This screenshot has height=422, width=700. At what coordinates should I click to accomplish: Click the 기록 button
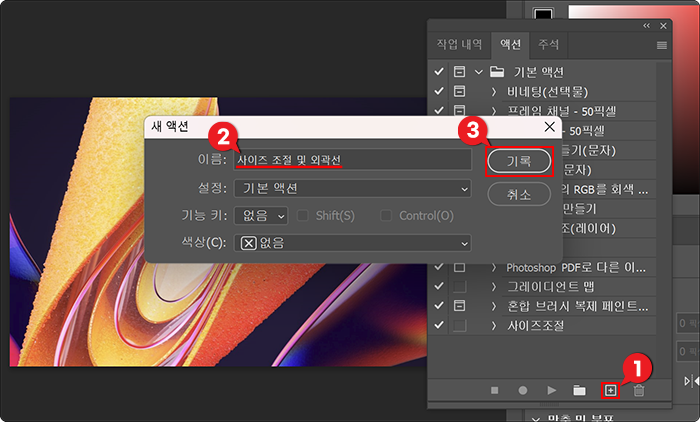[519, 161]
